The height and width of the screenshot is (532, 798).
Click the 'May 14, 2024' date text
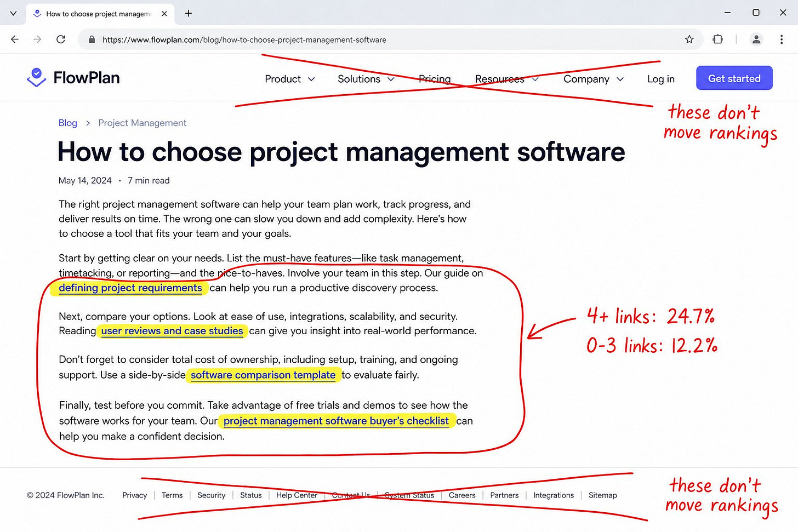[85, 180]
